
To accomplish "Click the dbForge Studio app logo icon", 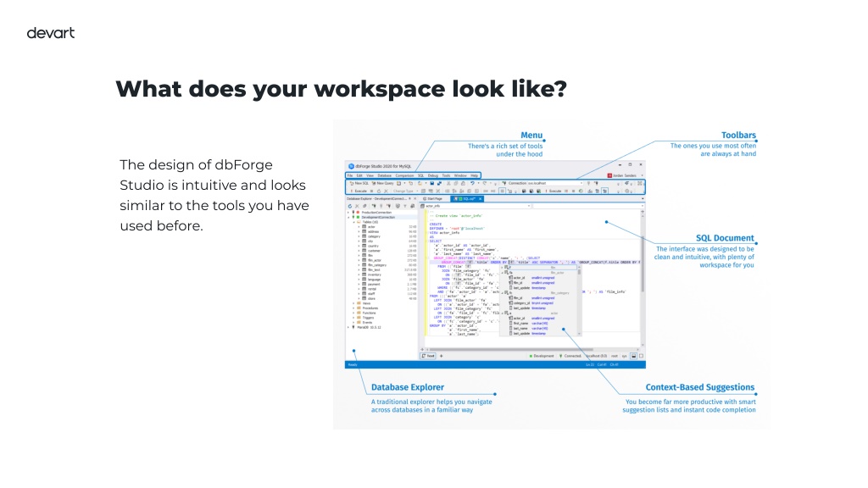I will tap(351, 166).
